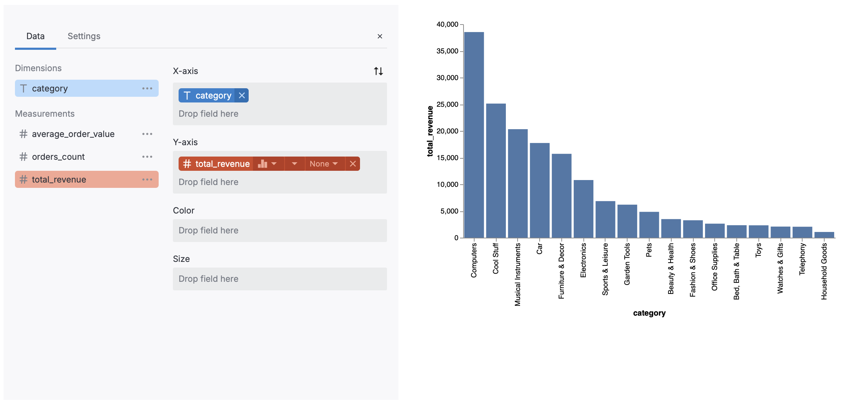
Task: Click the hash icon beside orders_count measurement
Action: tap(23, 157)
